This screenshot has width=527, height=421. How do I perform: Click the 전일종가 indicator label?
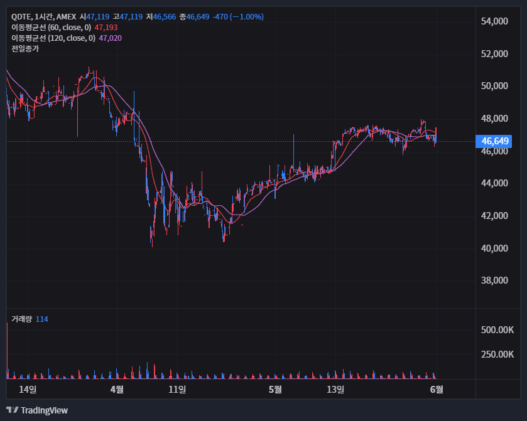[25, 49]
